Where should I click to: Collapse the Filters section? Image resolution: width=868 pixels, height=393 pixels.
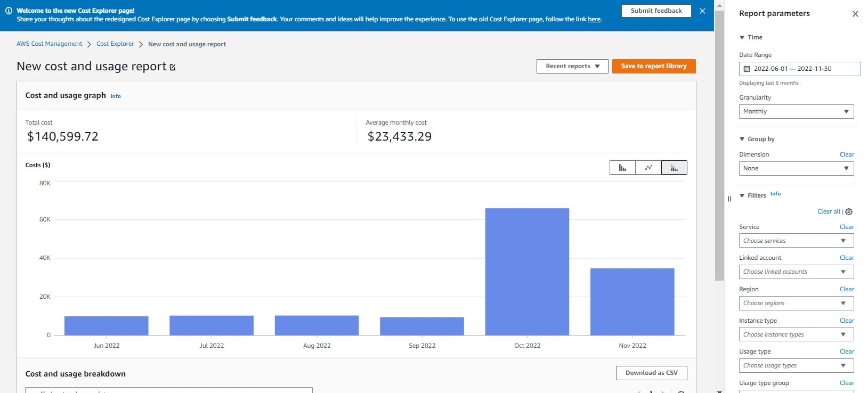(x=742, y=195)
